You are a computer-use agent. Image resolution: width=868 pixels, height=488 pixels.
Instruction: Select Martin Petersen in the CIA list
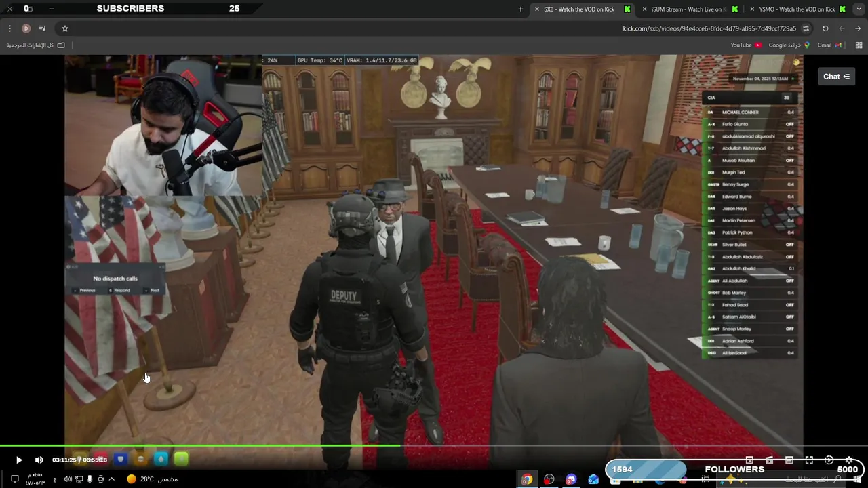click(749, 220)
